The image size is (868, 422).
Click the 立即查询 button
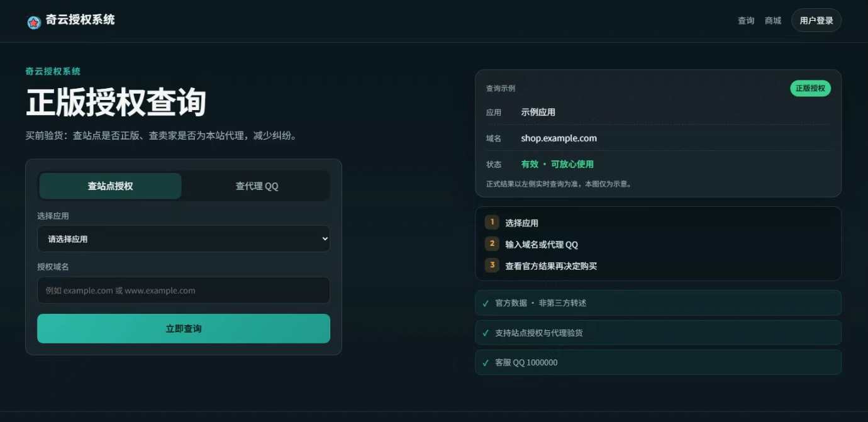(x=184, y=329)
